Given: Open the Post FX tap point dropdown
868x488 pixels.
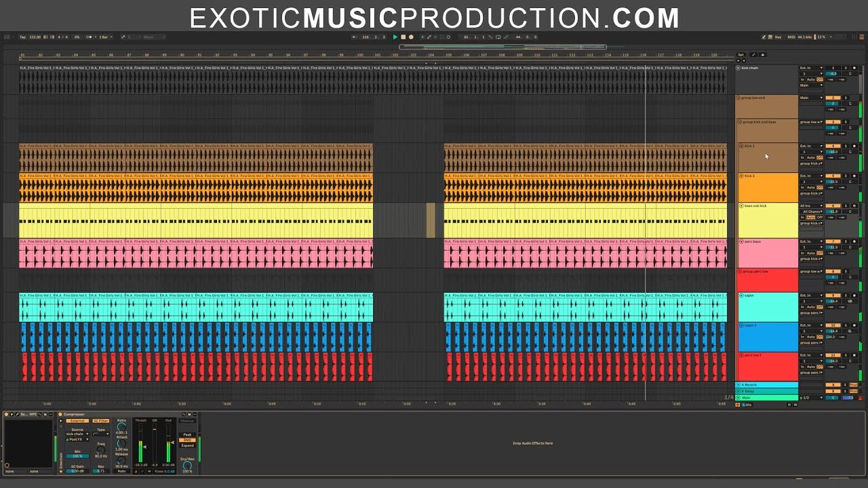Looking at the screenshot, I should pyautogui.click(x=77, y=439).
